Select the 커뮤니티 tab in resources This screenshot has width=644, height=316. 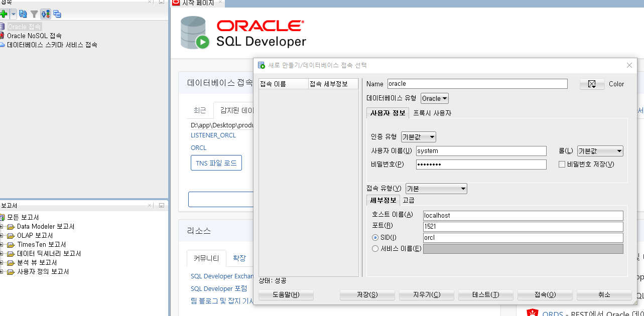[206, 258]
